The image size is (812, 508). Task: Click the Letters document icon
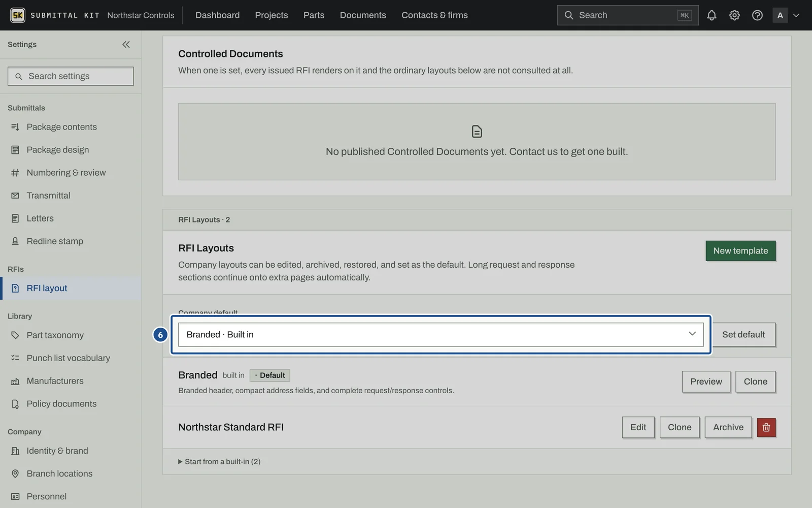(x=15, y=218)
